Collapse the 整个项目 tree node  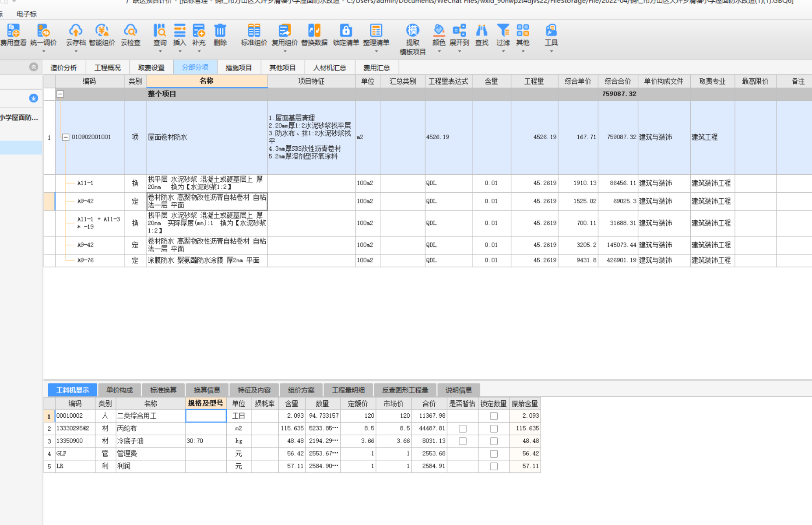pyautogui.click(x=60, y=94)
